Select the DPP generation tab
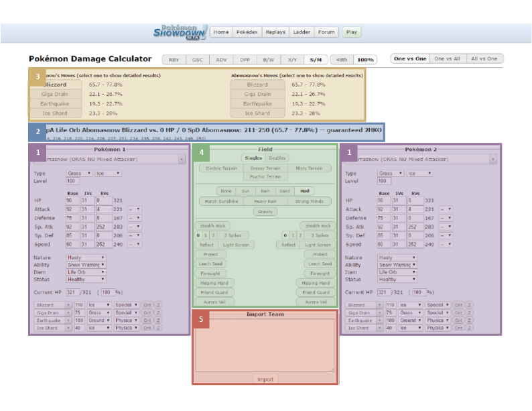The image size is (532, 411). [245, 60]
